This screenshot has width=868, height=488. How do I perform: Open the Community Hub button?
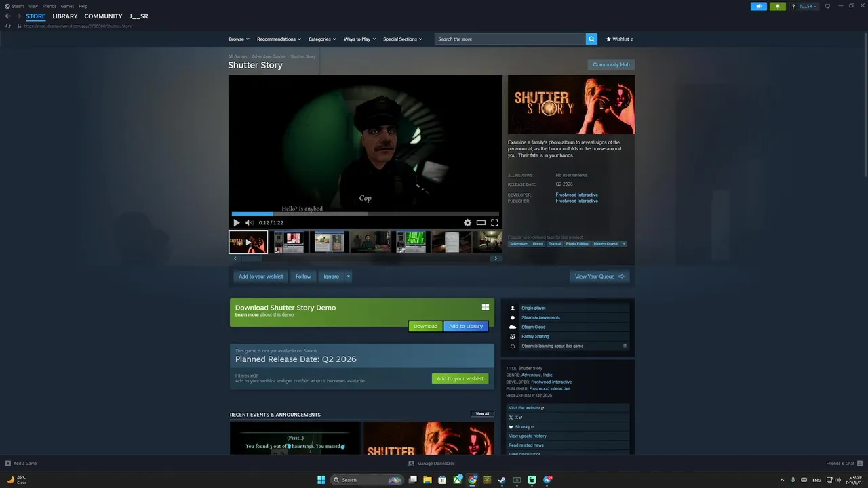coord(611,64)
